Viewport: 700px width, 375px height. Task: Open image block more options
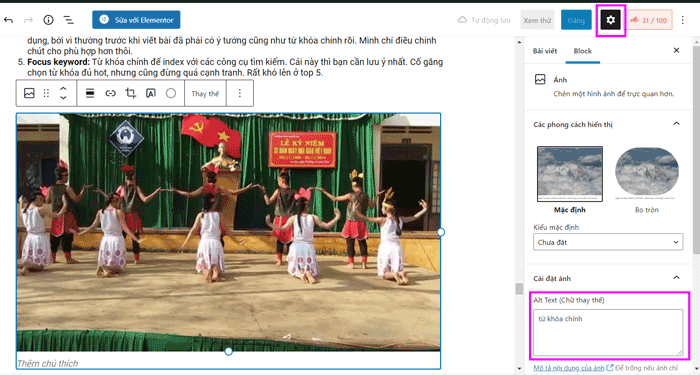(240, 93)
